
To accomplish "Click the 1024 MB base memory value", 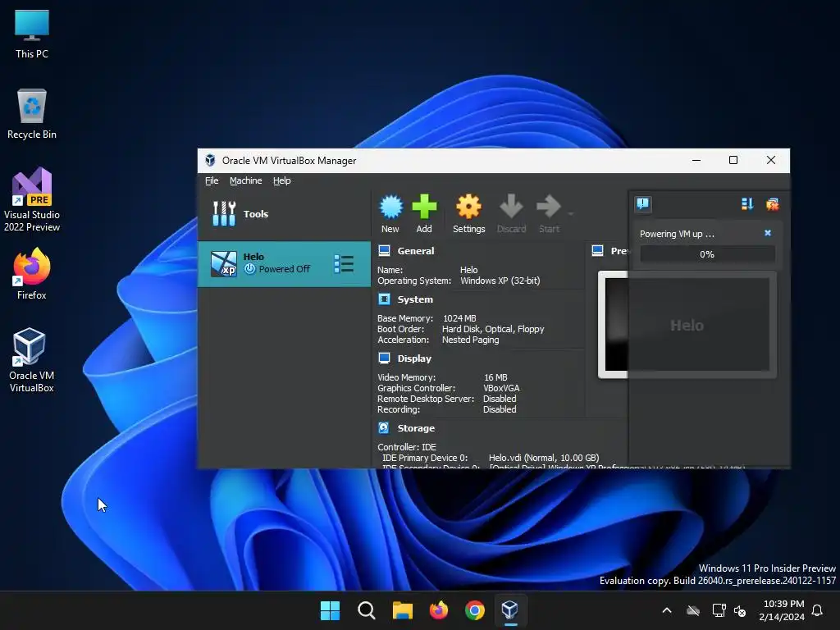I will point(459,318).
